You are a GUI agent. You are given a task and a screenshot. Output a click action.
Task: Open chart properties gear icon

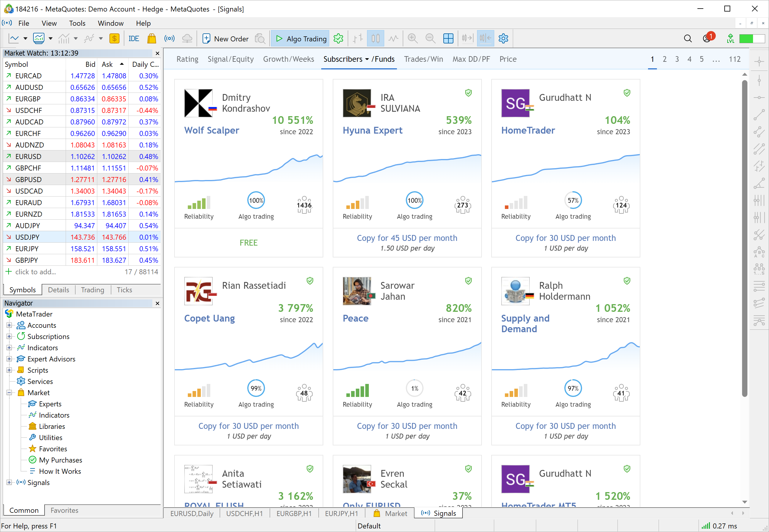(x=503, y=39)
